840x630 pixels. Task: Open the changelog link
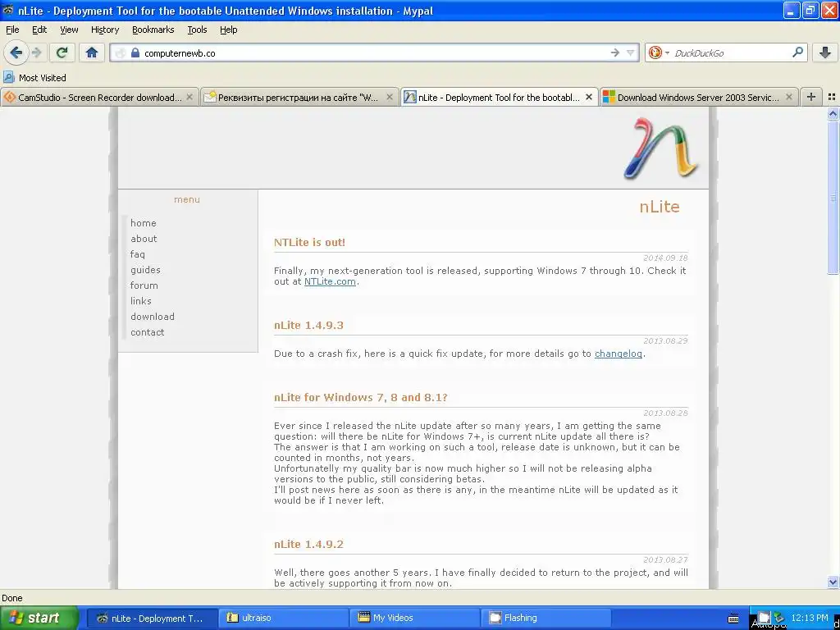619,354
